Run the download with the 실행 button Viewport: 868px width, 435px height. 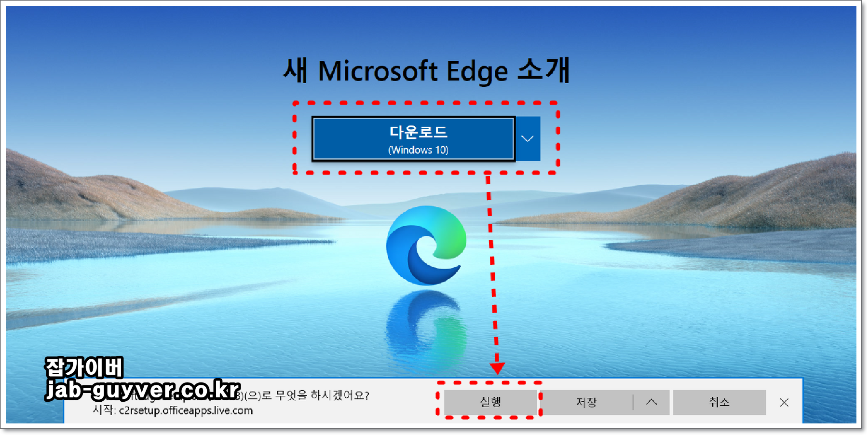pyautogui.click(x=490, y=402)
